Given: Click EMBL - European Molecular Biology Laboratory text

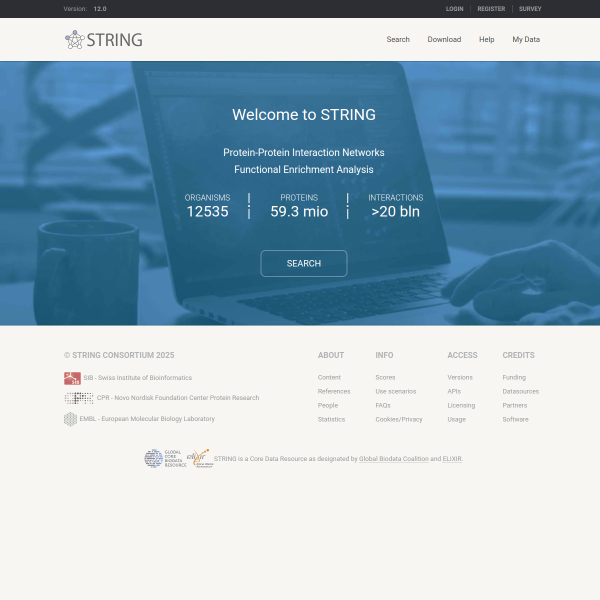Looking at the screenshot, I should [147, 419].
